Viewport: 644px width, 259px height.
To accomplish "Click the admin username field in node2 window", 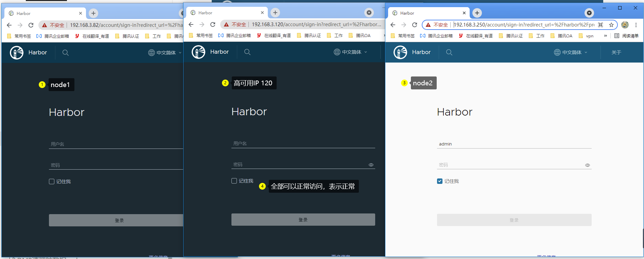I will click(514, 144).
